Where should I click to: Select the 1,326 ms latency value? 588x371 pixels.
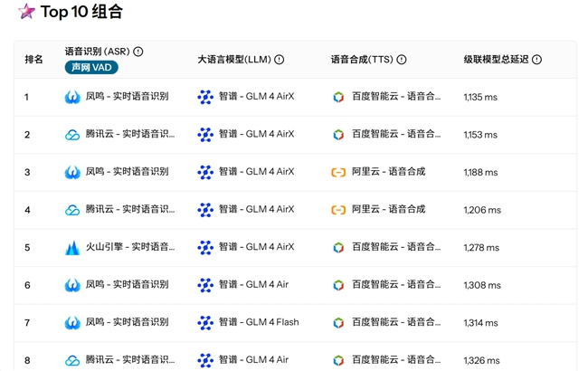click(x=481, y=360)
